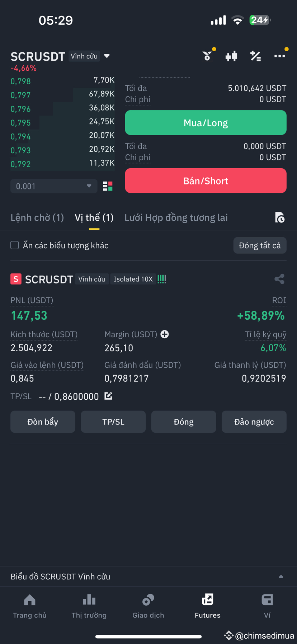Enable 'Ẩn các biểu tượng khác' checkbox
Screen dimensions: 297x644
click(x=14, y=245)
